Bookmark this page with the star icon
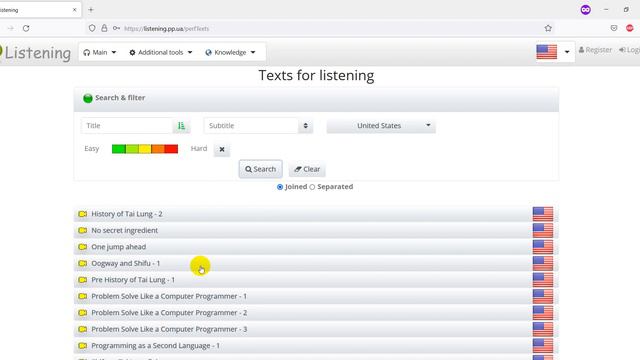This screenshot has width=640, height=360. click(548, 28)
